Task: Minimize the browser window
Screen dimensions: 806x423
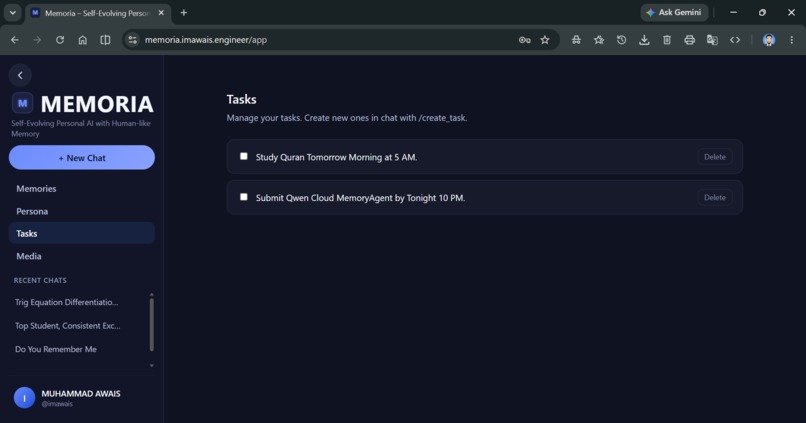Action: coord(734,12)
